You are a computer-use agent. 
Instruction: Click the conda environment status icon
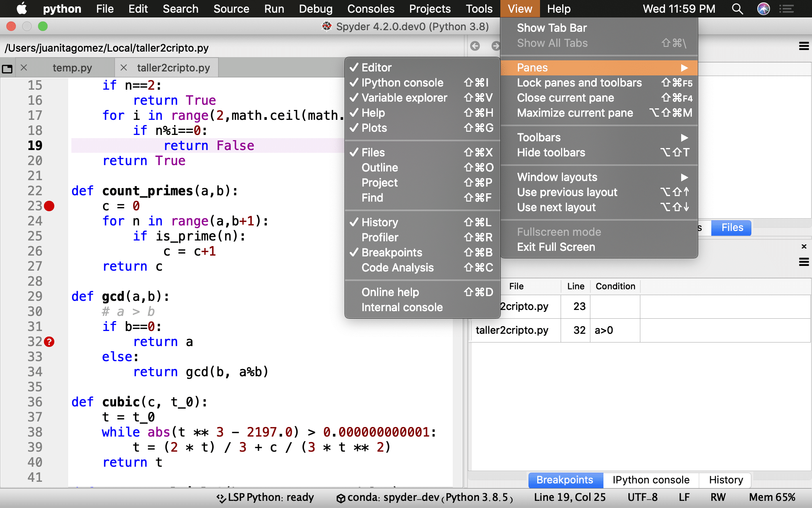click(x=341, y=498)
